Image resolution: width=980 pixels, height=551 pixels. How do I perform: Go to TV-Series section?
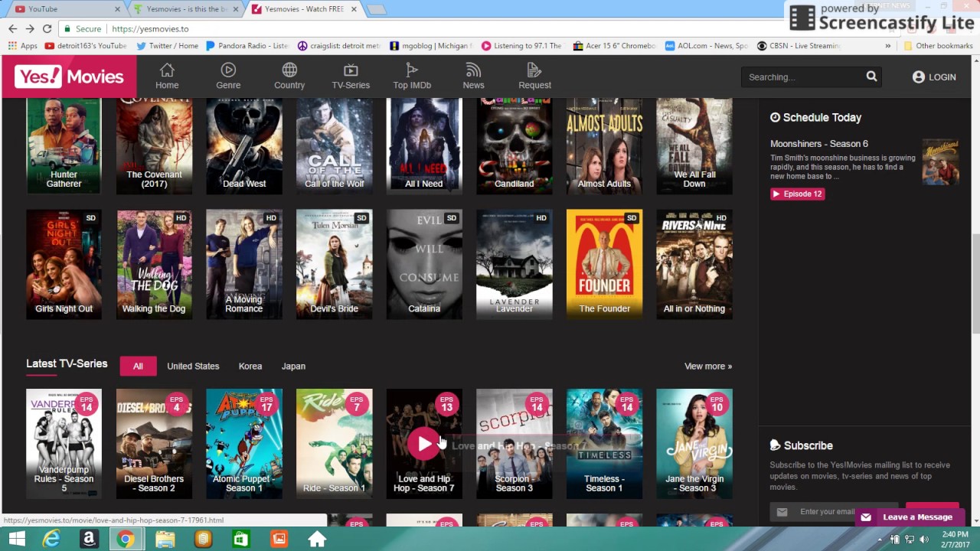pos(351,77)
